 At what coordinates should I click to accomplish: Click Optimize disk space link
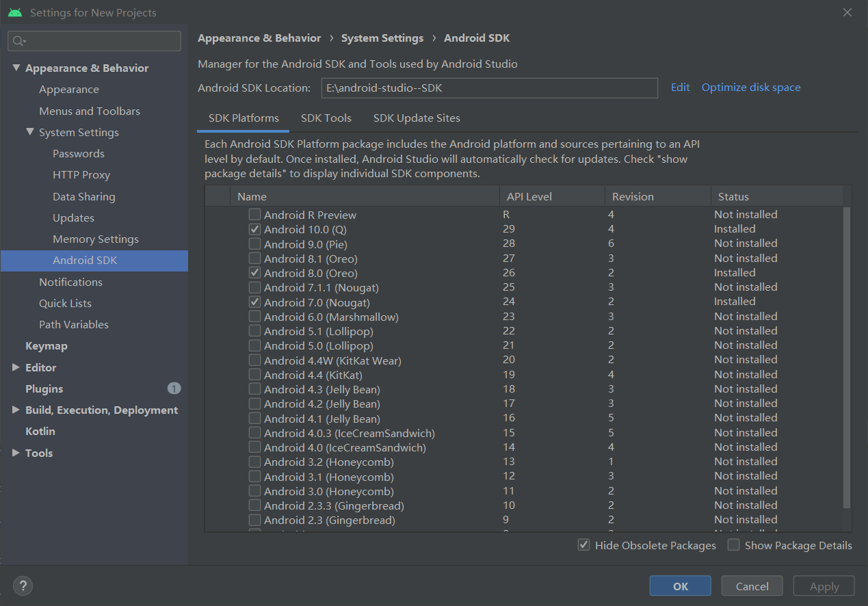pyautogui.click(x=751, y=88)
